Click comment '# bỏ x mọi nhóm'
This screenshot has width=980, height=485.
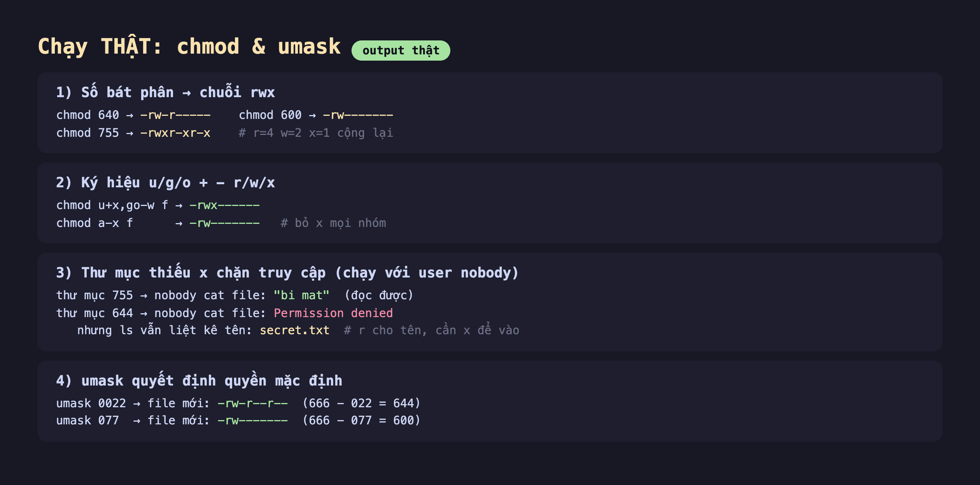click(333, 223)
